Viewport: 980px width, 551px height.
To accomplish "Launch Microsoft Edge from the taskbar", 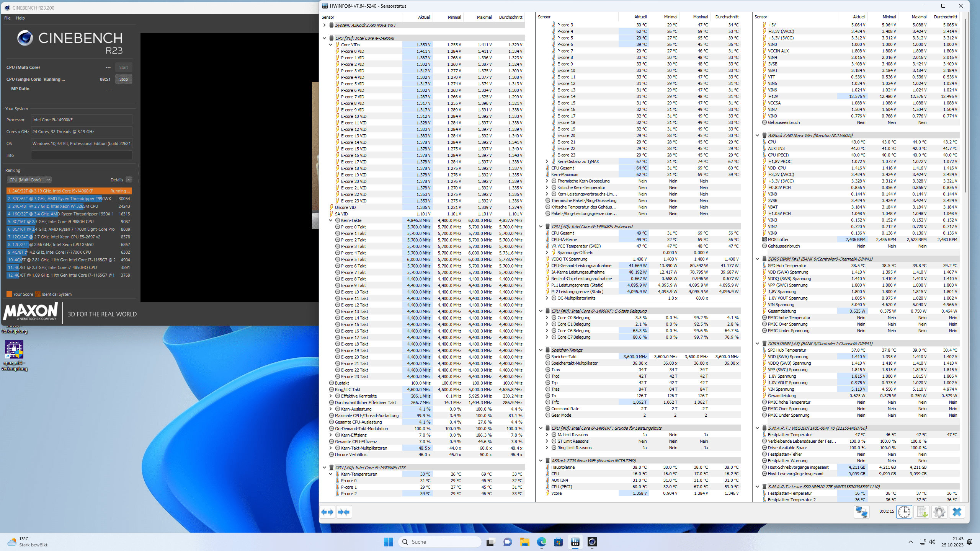I will click(541, 542).
